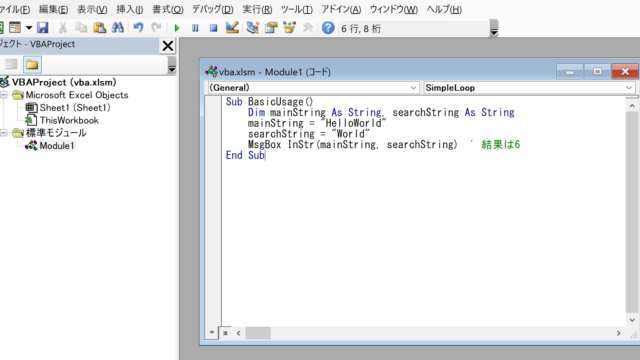Image resolution: width=640 pixels, height=360 pixels.
Task: Open the 挿入(I) menu
Action: [130, 9]
